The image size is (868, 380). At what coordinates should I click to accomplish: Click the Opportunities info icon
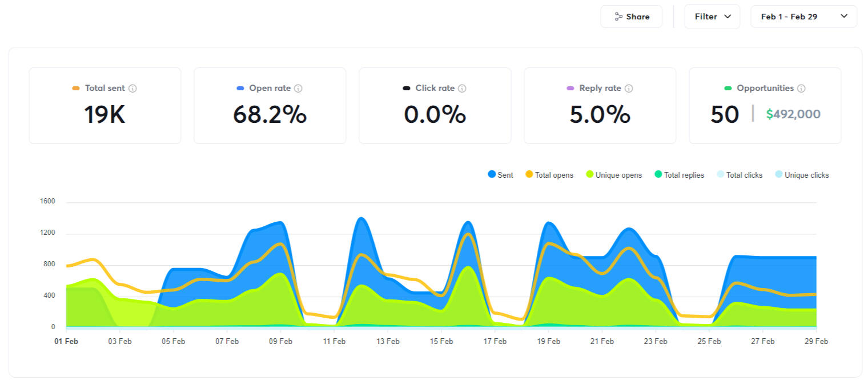pos(801,89)
